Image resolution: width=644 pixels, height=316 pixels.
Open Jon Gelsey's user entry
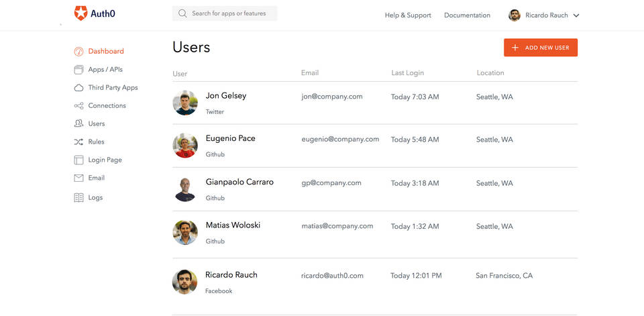coord(225,96)
